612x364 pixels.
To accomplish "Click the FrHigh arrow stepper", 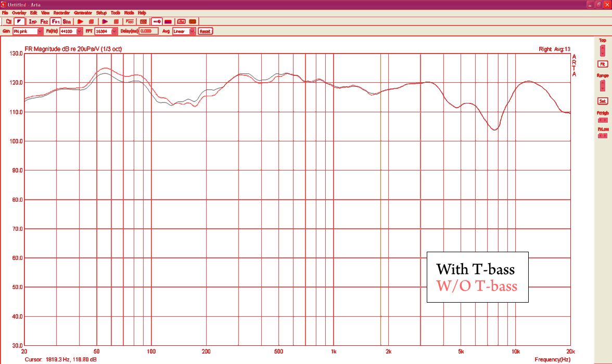I will pos(603,120).
